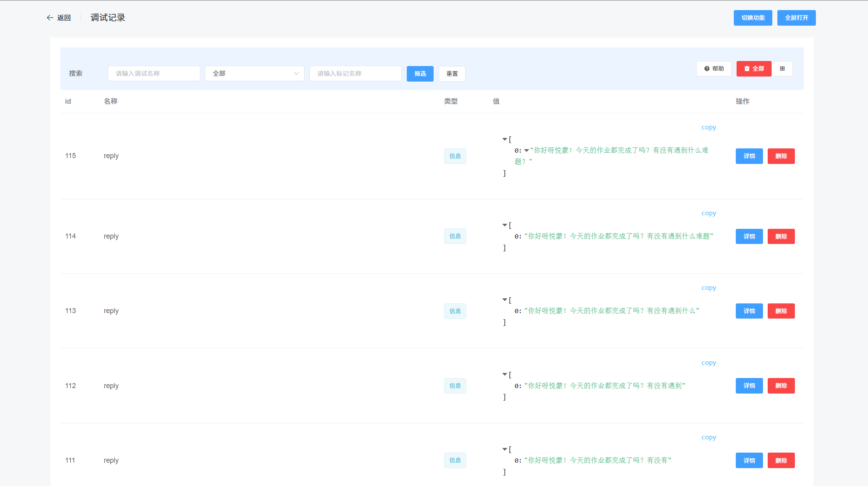Click the red trash 全部 delete-all button
Viewport: 868px width, 486px height.
tap(754, 69)
